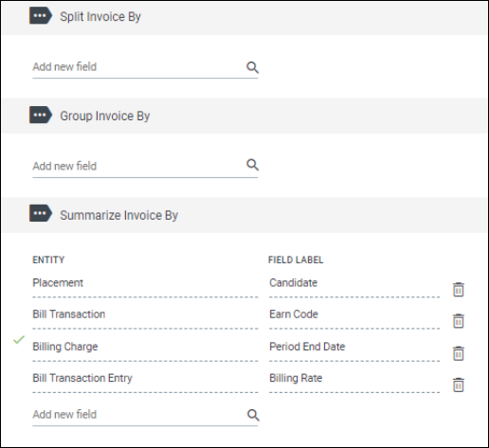The image size is (489, 448).
Task: Select the Bill Transaction Entry entity
Action: (82, 378)
